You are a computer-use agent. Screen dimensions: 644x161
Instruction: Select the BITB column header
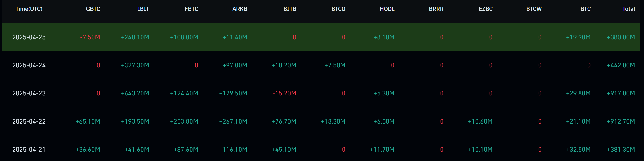[290, 9]
